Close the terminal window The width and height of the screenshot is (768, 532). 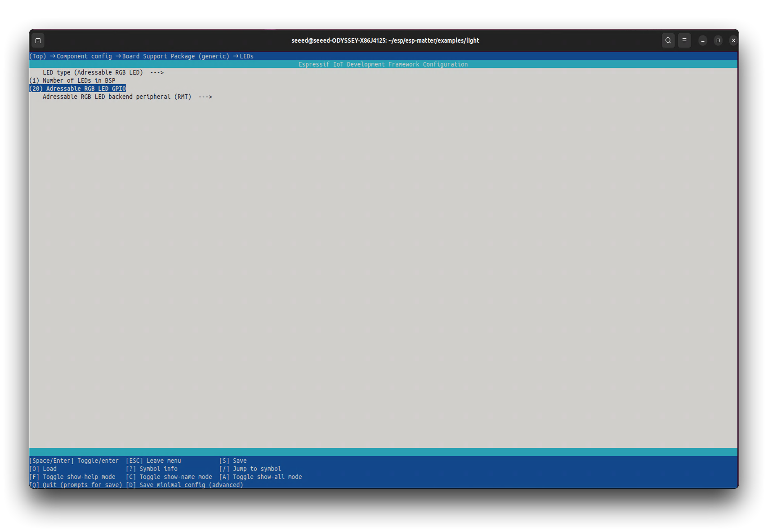coord(733,40)
